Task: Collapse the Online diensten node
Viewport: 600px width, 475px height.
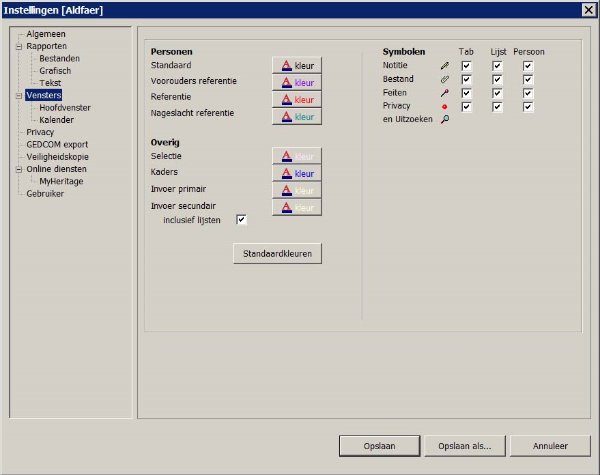Action: (x=18, y=169)
